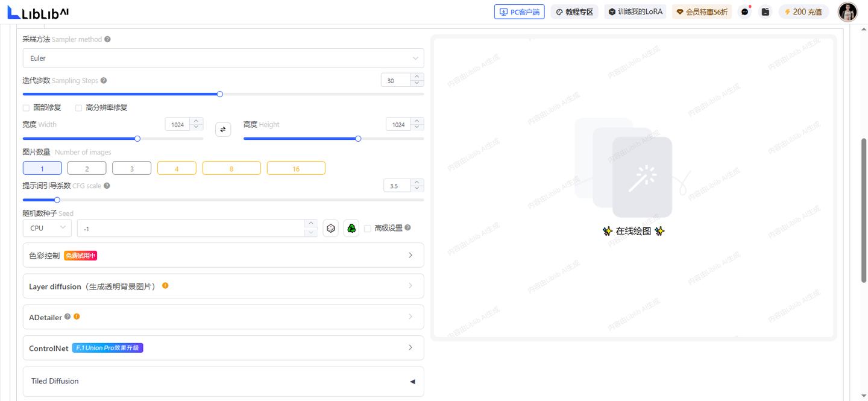Open the Euler sampler method dropdown
The height and width of the screenshot is (401, 868).
point(223,58)
